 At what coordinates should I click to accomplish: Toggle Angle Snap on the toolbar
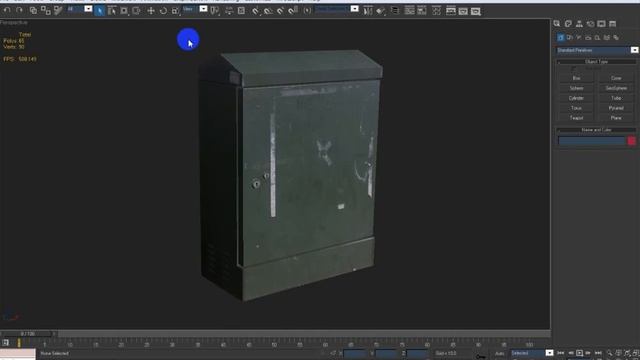(268, 11)
